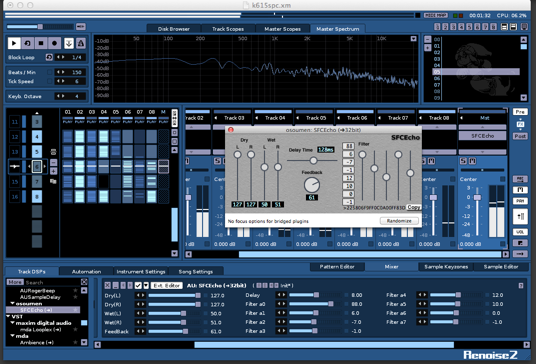
Task: Collapse the osoumen plugin group
Action: click(12, 303)
